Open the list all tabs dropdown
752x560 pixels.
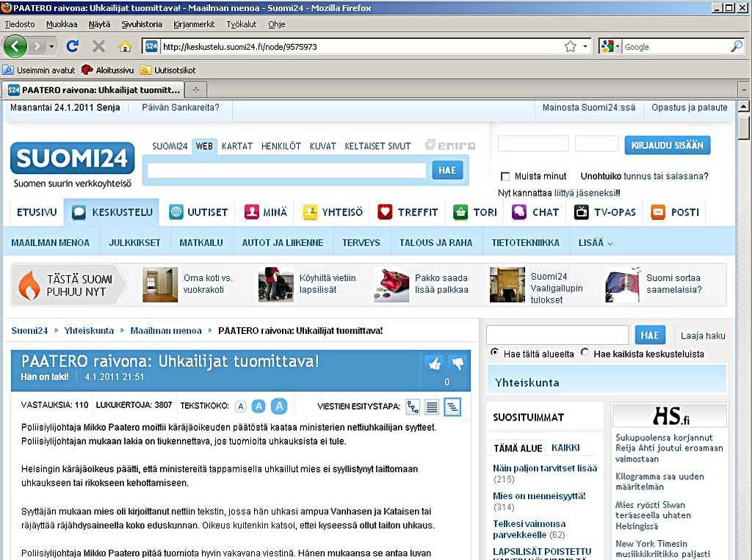(x=745, y=90)
